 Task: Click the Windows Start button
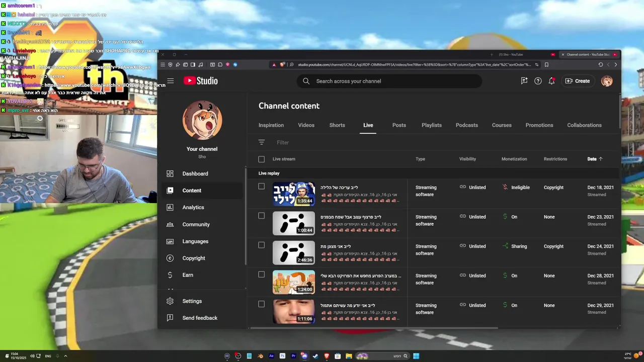click(416, 356)
